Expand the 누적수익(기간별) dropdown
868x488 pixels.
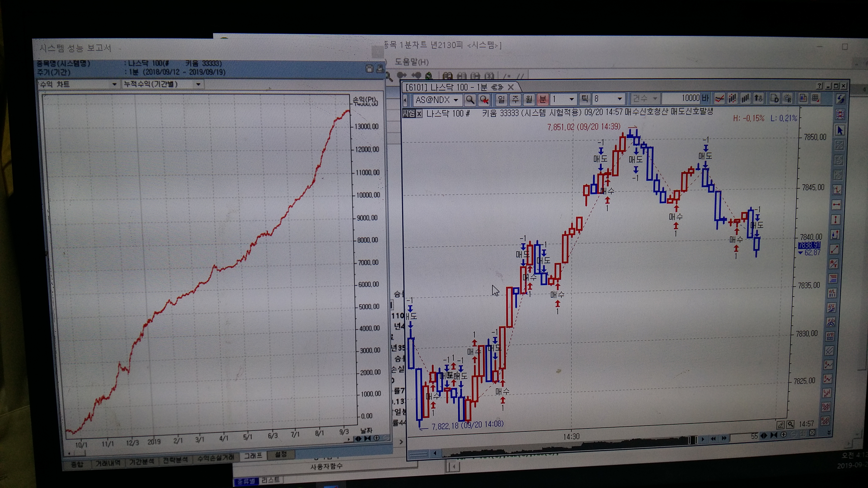point(198,84)
